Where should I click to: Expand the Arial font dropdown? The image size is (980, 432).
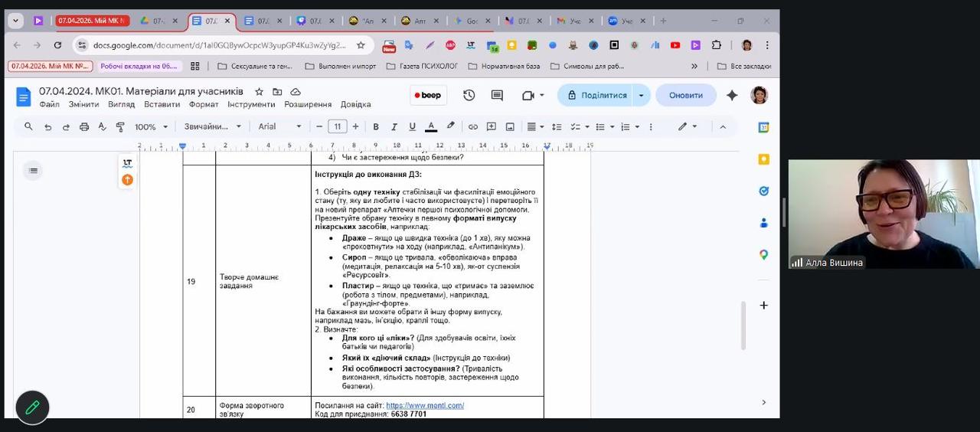[279, 127]
